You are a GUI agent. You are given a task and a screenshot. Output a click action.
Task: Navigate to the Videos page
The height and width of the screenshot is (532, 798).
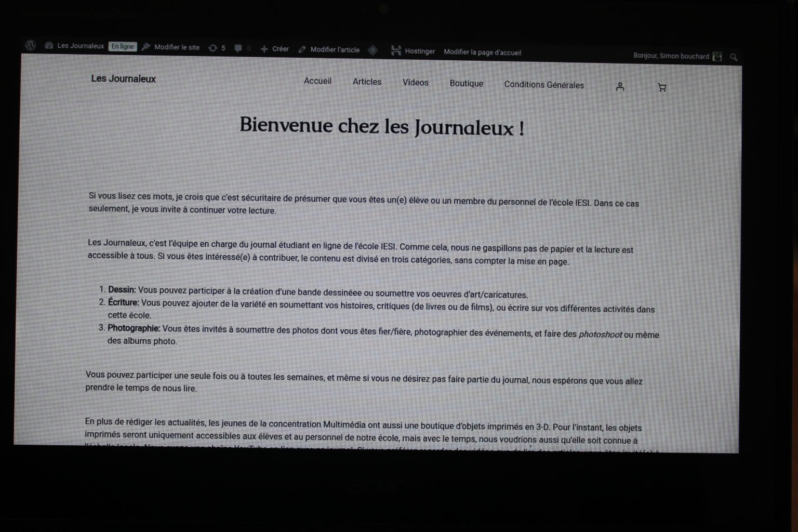point(415,83)
